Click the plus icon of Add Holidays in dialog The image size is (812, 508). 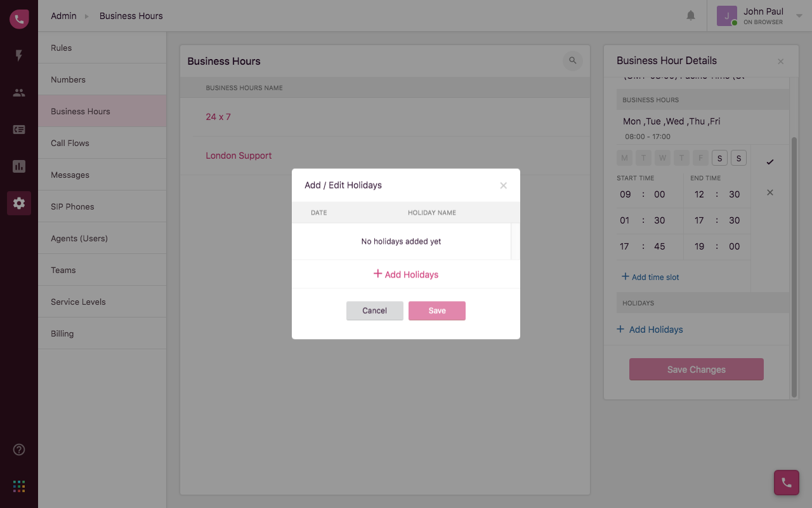point(377,274)
